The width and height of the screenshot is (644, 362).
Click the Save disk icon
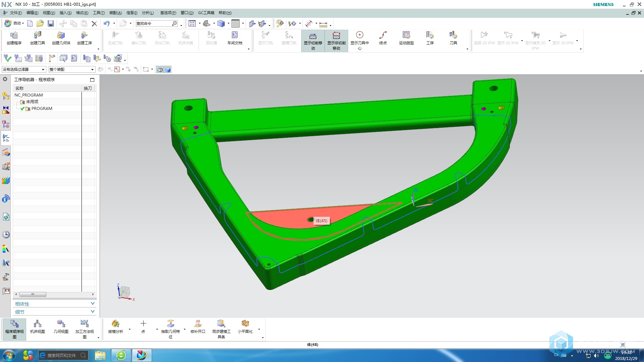click(x=51, y=23)
